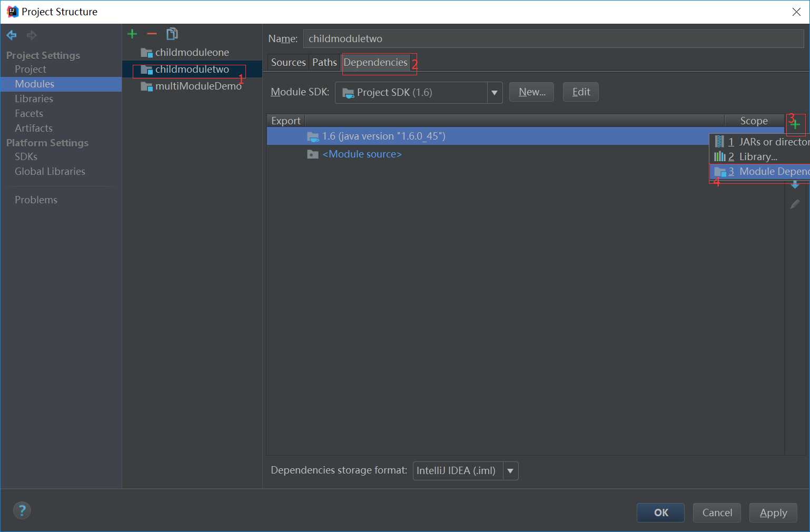Click the Scope column header
The width and height of the screenshot is (810, 532).
click(x=754, y=121)
